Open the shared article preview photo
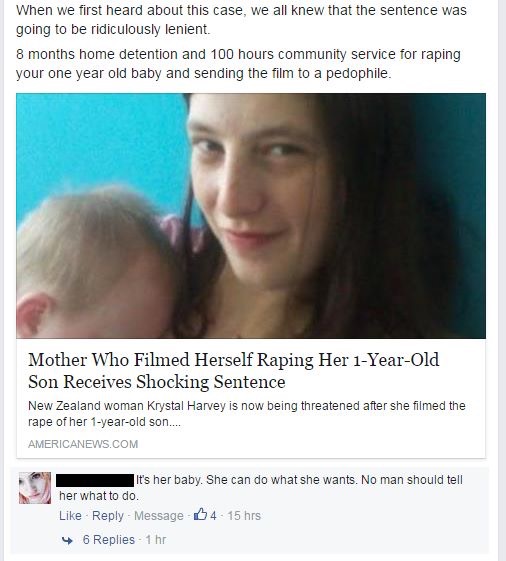This screenshot has height=561, width=506. (x=251, y=216)
